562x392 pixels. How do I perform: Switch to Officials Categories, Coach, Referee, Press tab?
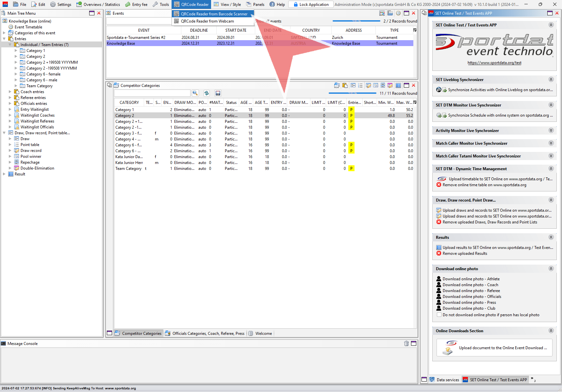tap(208, 334)
